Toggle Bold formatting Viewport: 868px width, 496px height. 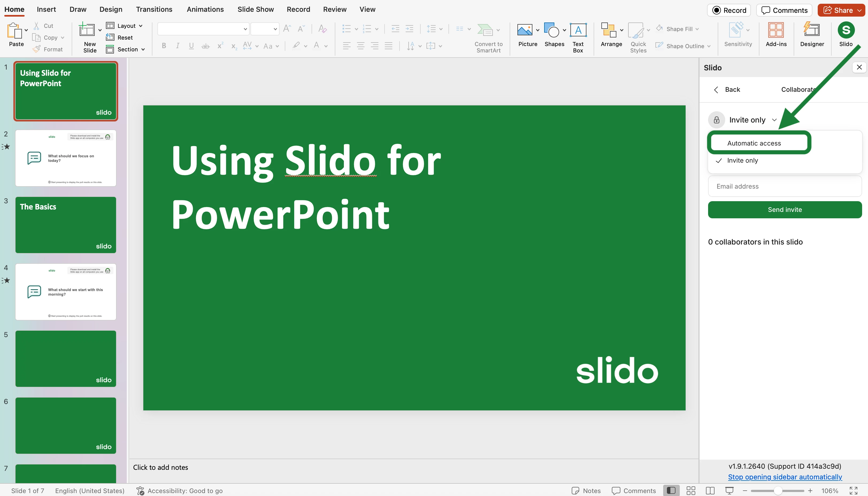pyautogui.click(x=164, y=46)
